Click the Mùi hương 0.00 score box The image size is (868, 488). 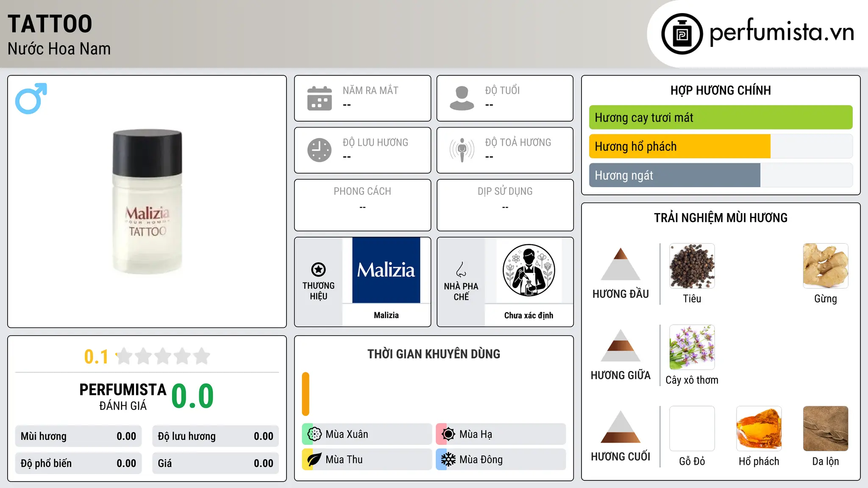point(78,436)
